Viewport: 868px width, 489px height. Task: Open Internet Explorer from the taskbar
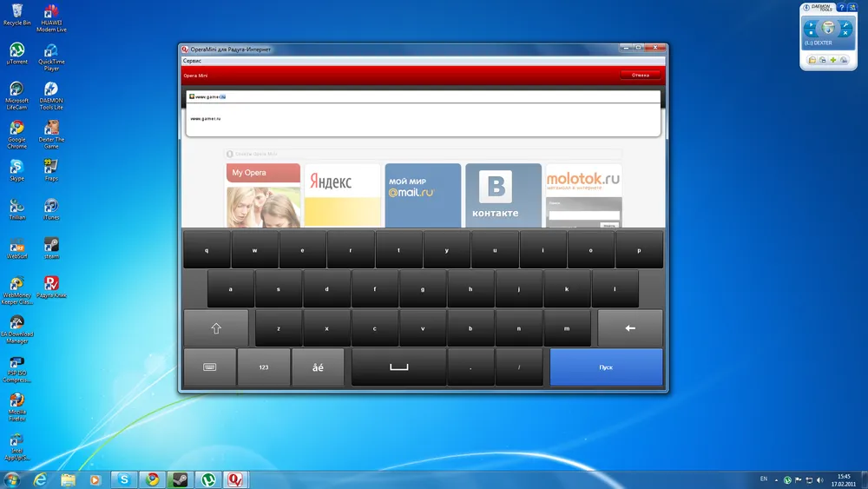click(x=40, y=479)
